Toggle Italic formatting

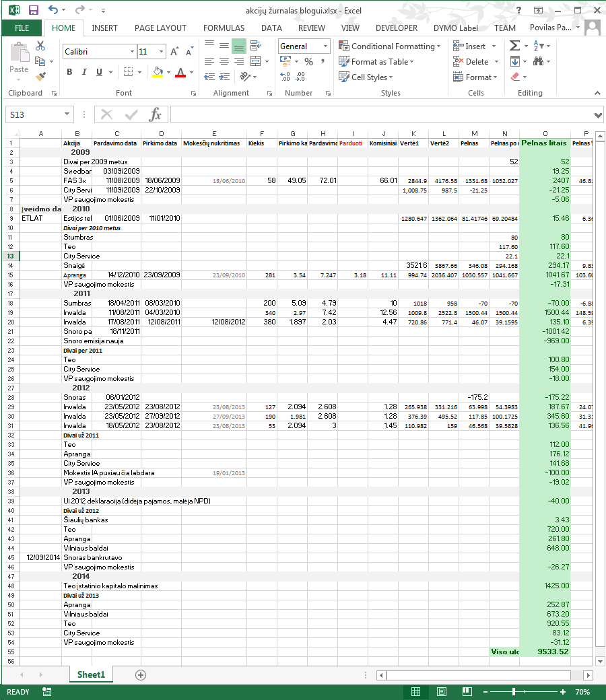click(x=84, y=72)
